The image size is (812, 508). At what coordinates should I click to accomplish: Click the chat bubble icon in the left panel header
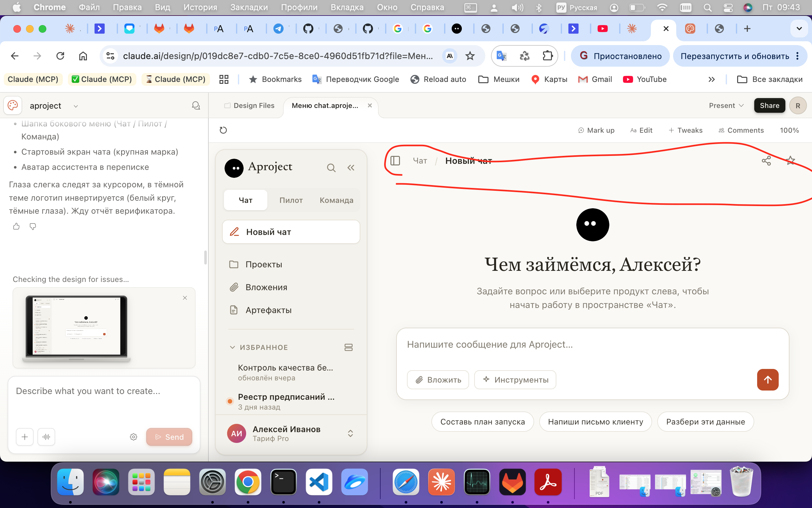pos(196,106)
